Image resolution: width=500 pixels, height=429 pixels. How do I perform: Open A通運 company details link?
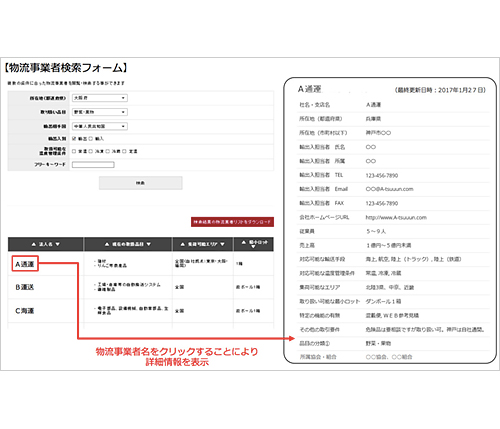coord(25,264)
